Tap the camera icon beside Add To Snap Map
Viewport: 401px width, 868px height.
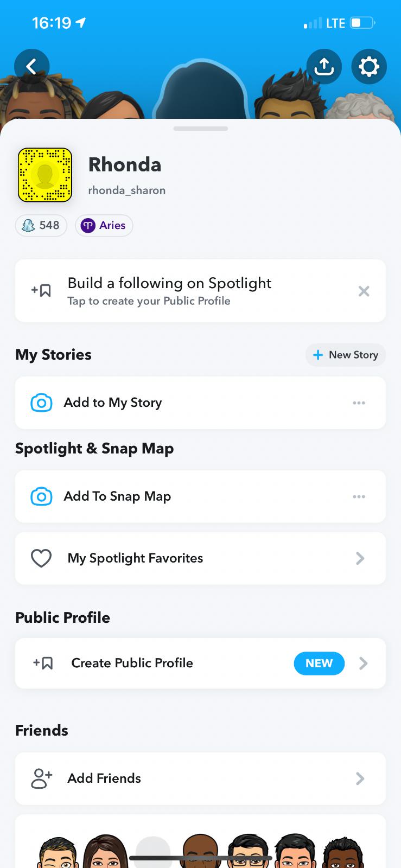tap(41, 496)
